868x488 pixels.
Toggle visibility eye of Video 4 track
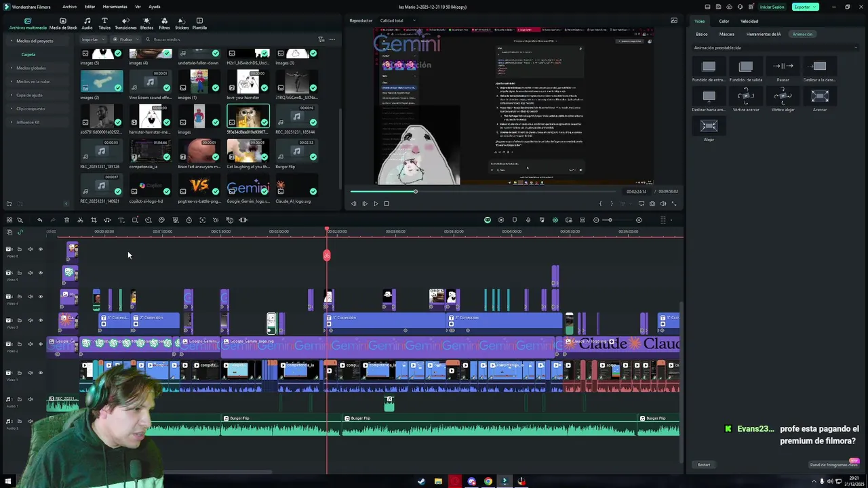coord(40,297)
